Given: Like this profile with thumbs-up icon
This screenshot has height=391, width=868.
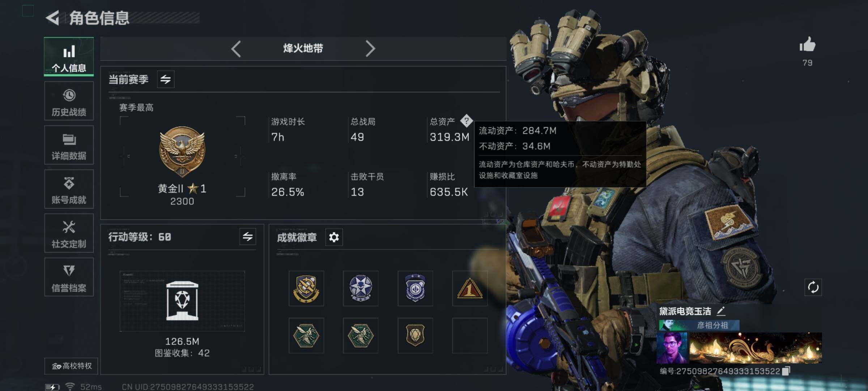Looking at the screenshot, I should tap(807, 45).
